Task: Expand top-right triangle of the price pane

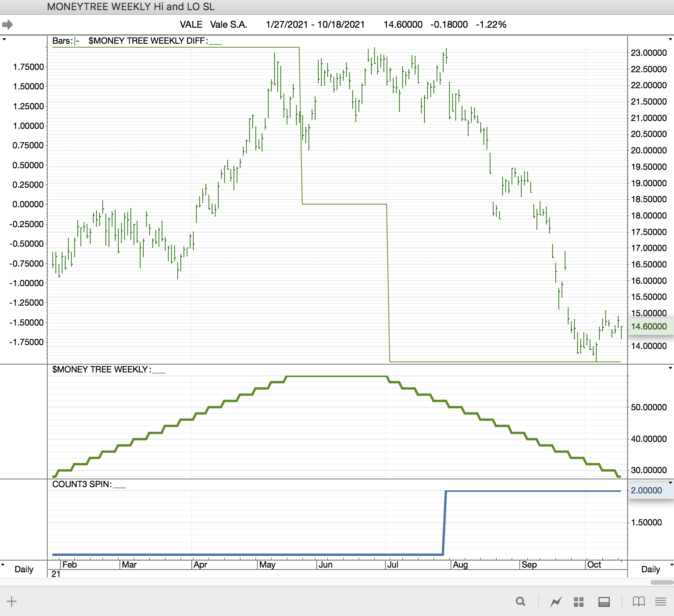Action: pyautogui.click(x=670, y=39)
